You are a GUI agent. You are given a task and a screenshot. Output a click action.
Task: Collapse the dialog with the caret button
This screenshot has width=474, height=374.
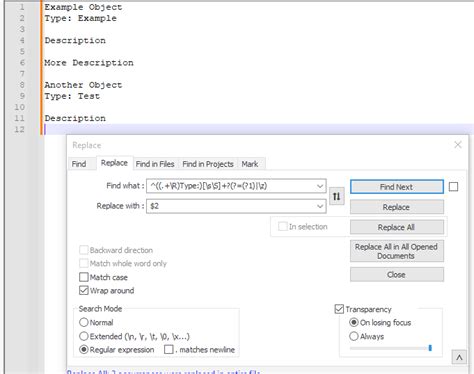point(459,358)
